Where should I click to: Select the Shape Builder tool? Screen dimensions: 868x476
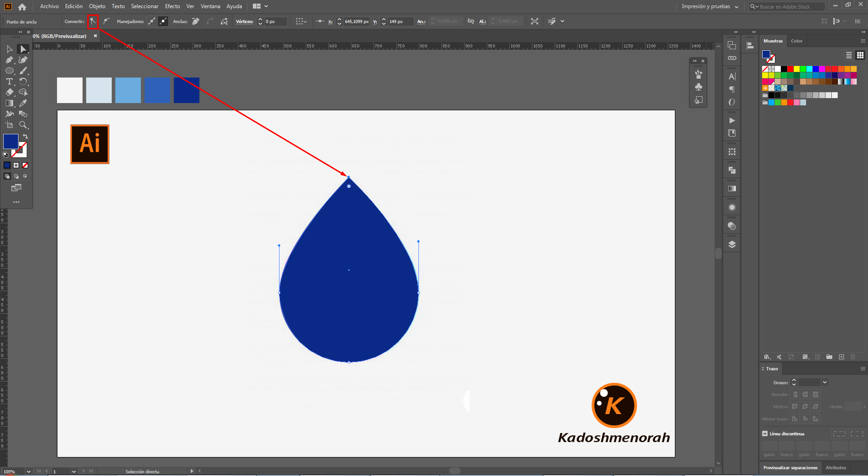tap(23, 92)
